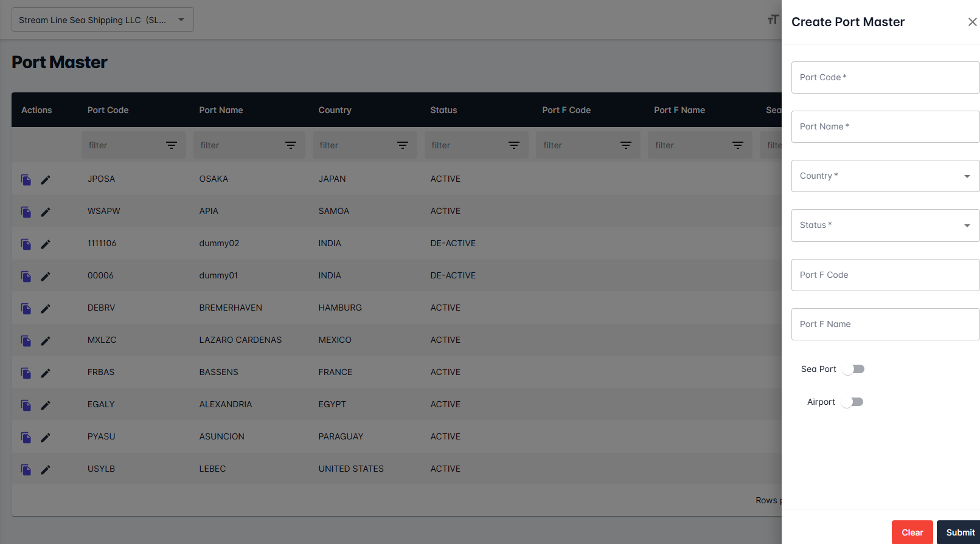Copy the WSAPW port row
The image size is (980, 544).
(x=26, y=212)
